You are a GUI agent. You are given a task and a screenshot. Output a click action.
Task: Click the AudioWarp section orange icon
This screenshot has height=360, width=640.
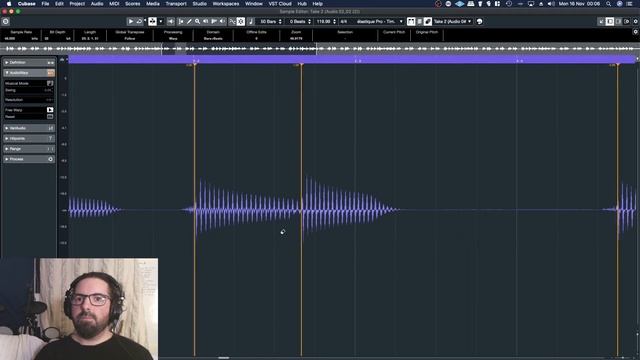coord(51,73)
